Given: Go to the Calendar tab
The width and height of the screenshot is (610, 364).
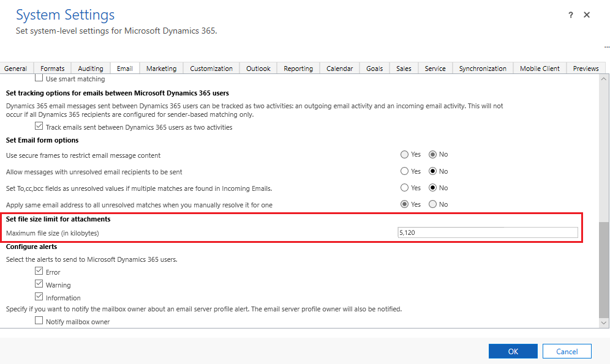Looking at the screenshot, I should coord(340,69).
